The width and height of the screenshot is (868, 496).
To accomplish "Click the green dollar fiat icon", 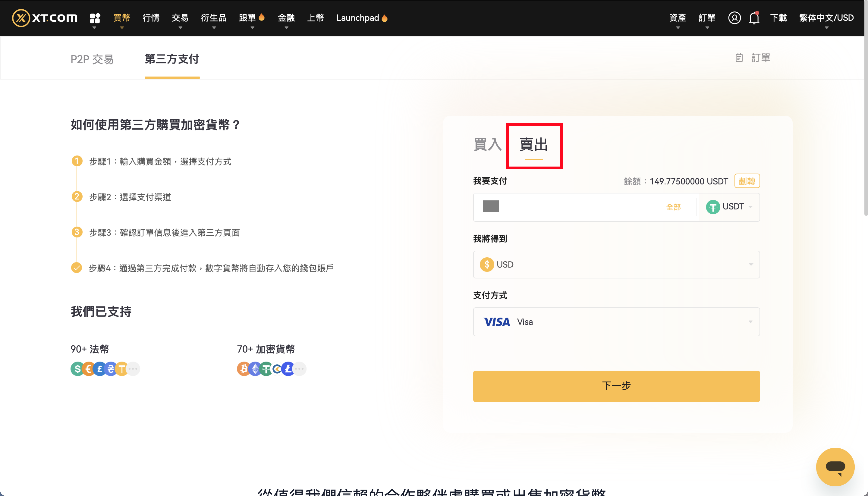I will [x=77, y=369].
